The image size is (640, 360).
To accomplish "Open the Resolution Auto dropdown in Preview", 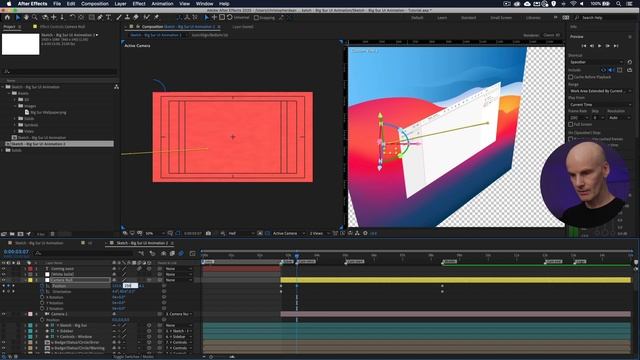I will point(619,118).
